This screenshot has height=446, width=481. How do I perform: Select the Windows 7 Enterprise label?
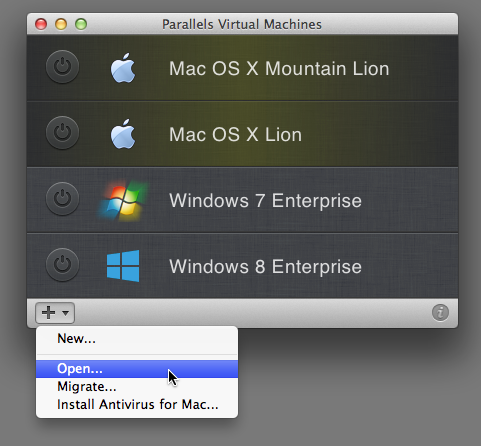coord(265,201)
